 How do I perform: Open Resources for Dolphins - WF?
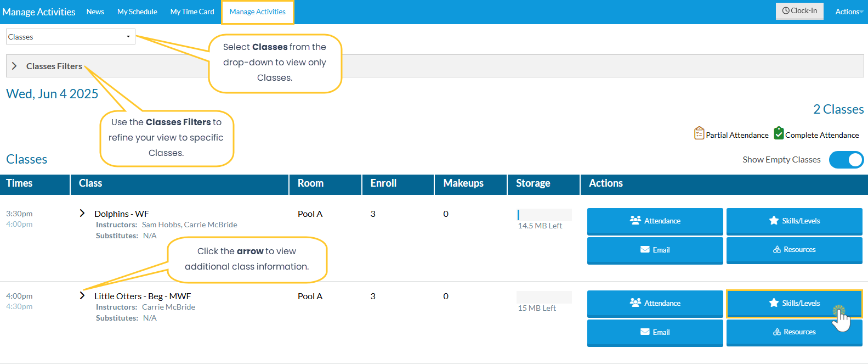click(x=795, y=250)
